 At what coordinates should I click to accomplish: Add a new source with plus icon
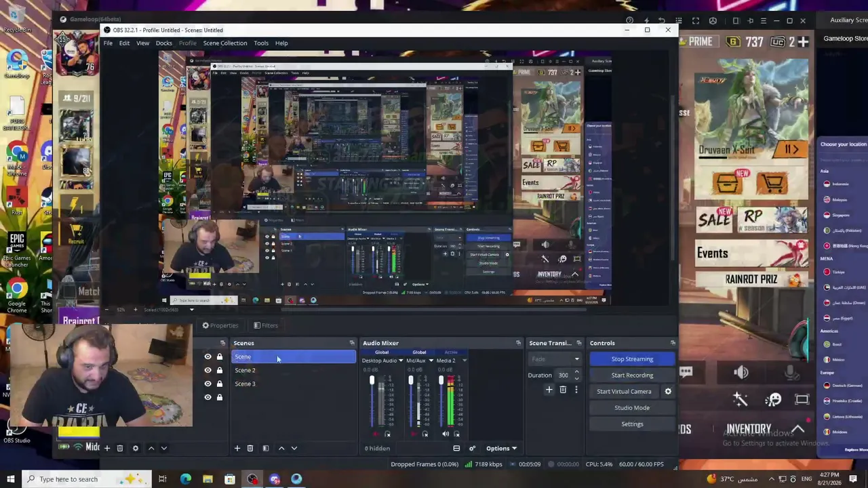tap(106, 449)
